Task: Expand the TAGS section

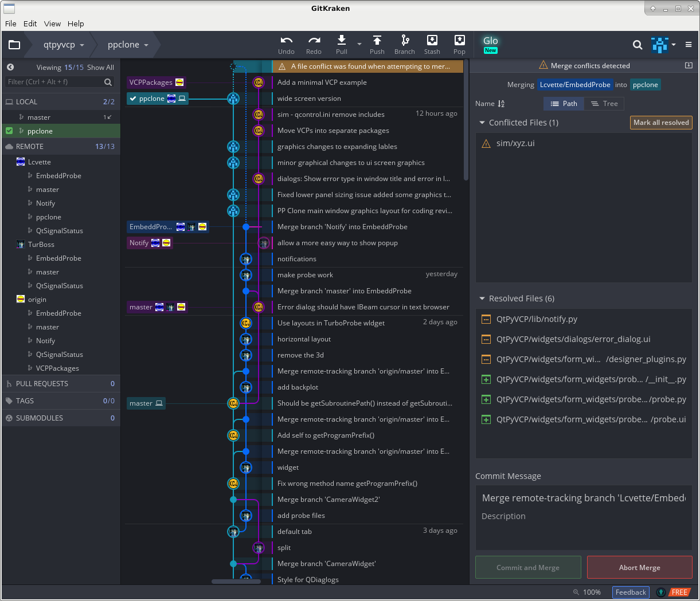Action: coord(60,400)
